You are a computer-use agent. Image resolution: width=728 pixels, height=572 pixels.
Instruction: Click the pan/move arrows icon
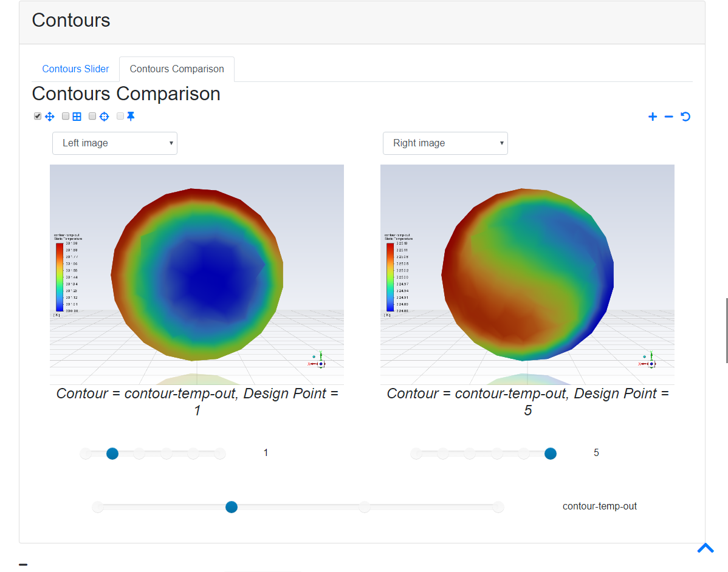(x=50, y=117)
